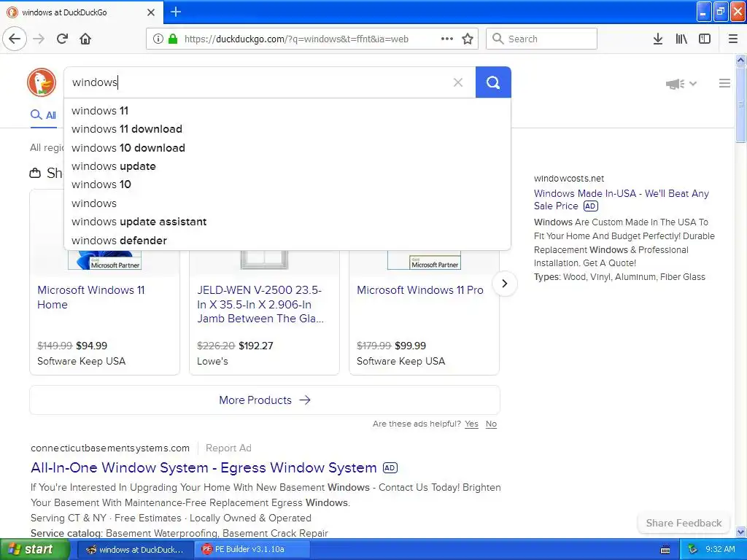Select suggestion 'windows 10 download'
The image size is (747, 560).
pos(287,147)
